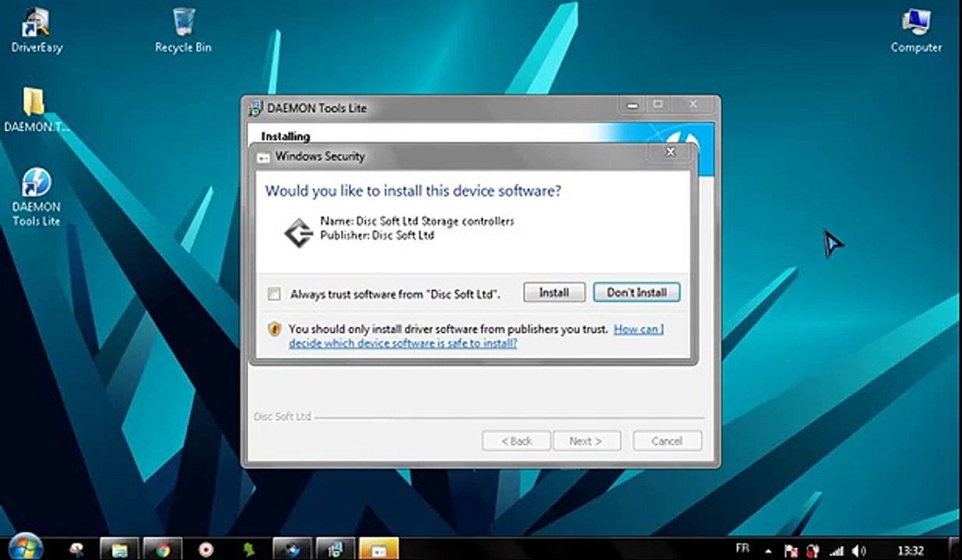962x560 pixels.
Task: Select the Recycle Bin desktop icon
Action: pyautogui.click(x=184, y=30)
